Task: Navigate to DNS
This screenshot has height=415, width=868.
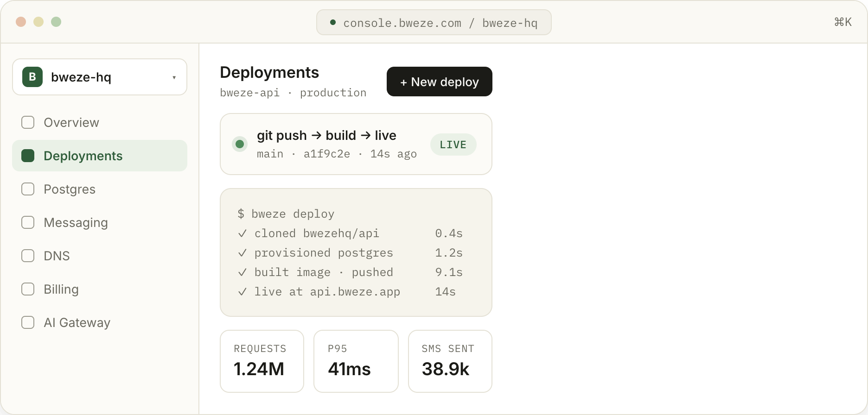Action: [100, 256]
